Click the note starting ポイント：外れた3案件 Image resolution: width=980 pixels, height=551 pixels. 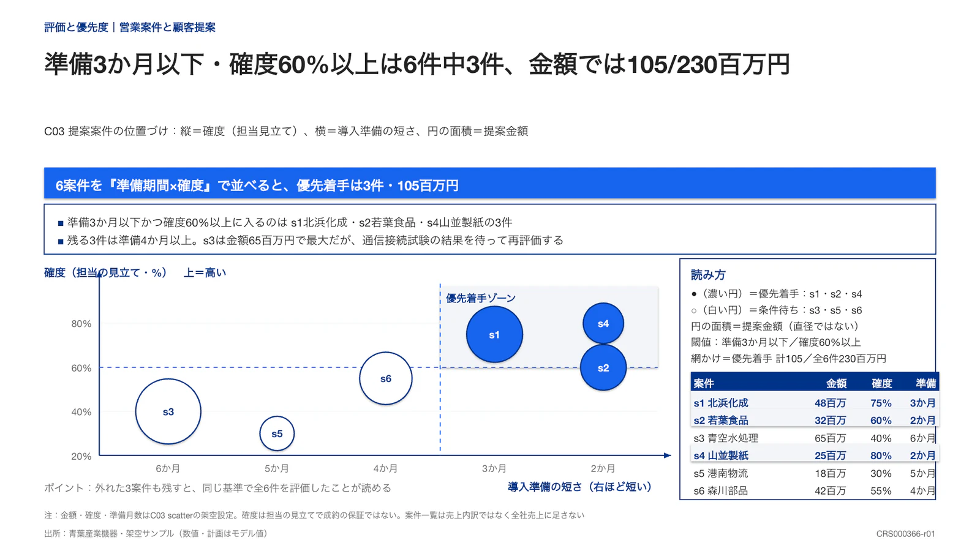(x=217, y=487)
